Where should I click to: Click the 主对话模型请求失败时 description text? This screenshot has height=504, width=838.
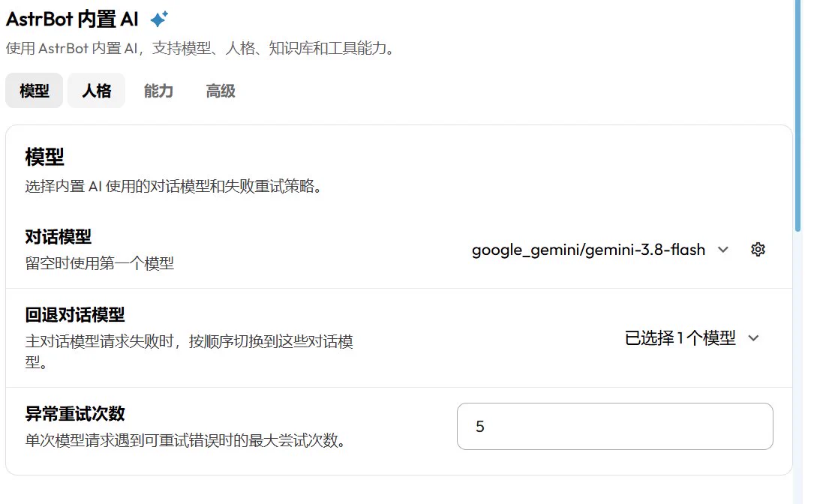[189, 352]
